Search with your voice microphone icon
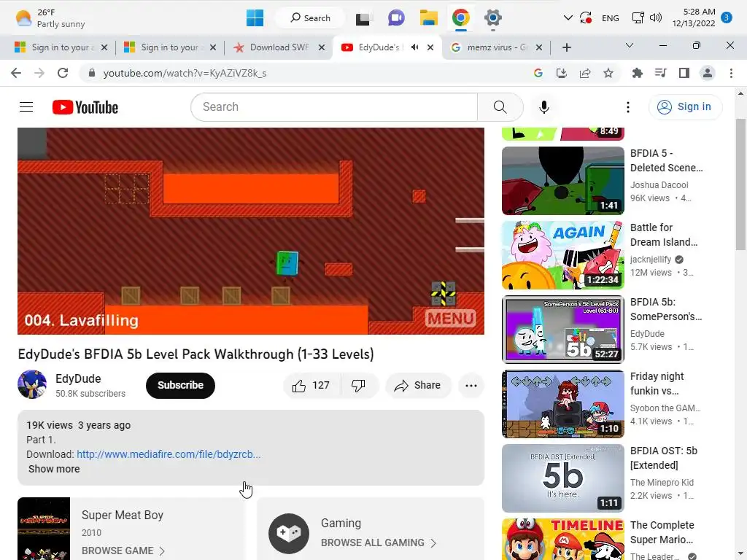Screen dimensions: 747x560 point(544,107)
